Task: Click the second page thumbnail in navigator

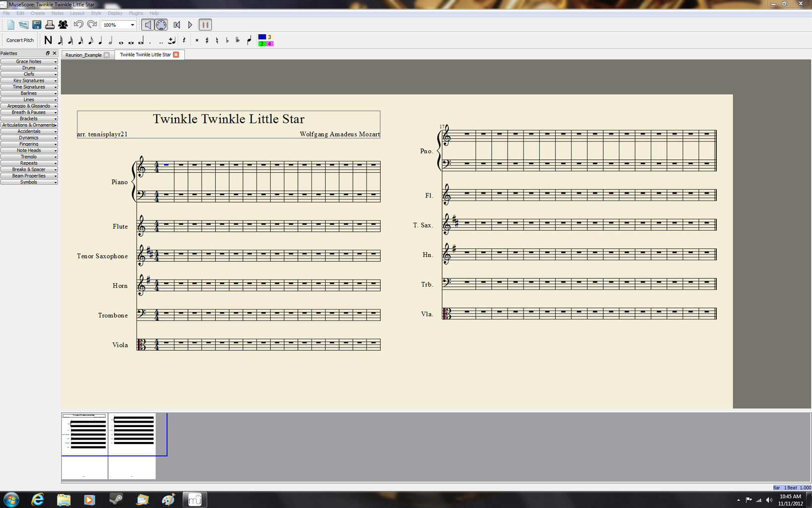Action: pyautogui.click(x=132, y=446)
